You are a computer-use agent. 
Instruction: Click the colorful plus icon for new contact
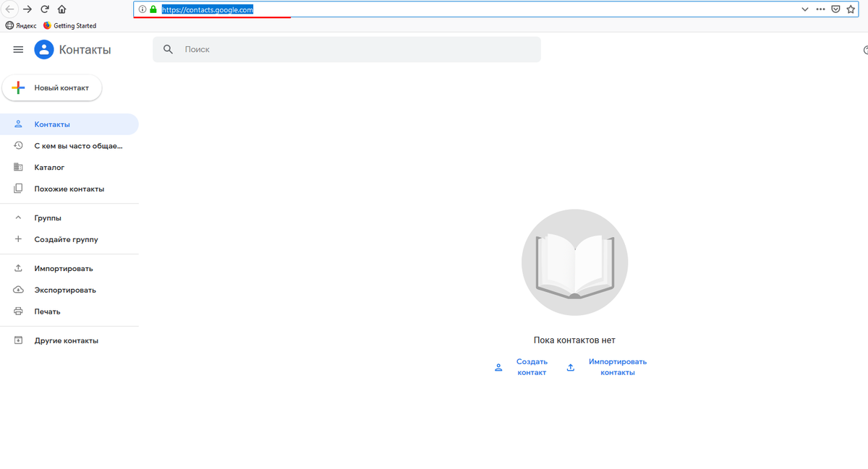pos(19,88)
